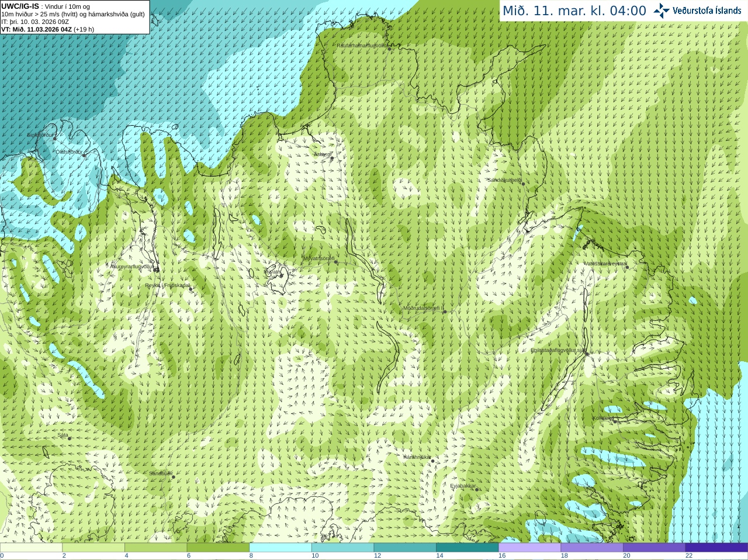Click the Sandbúðir station dot
Viewport: 748px width, 560px height.
(x=173, y=477)
